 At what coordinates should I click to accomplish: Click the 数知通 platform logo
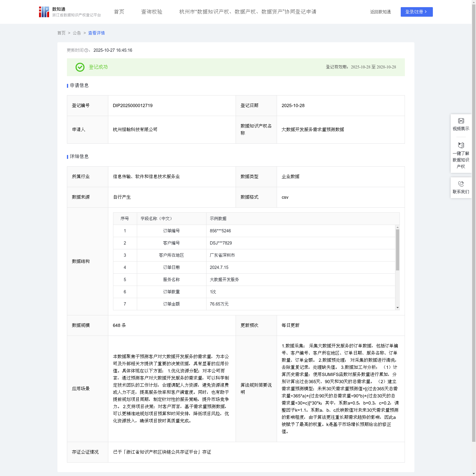(44, 12)
